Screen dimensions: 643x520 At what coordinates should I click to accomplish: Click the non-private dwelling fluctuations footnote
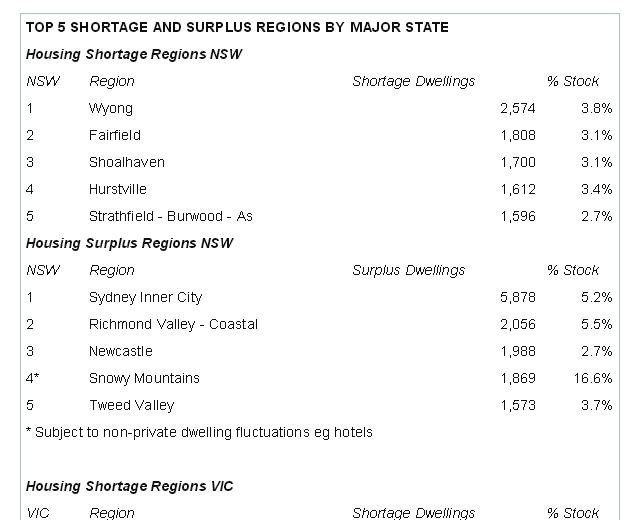pyautogui.click(x=199, y=432)
